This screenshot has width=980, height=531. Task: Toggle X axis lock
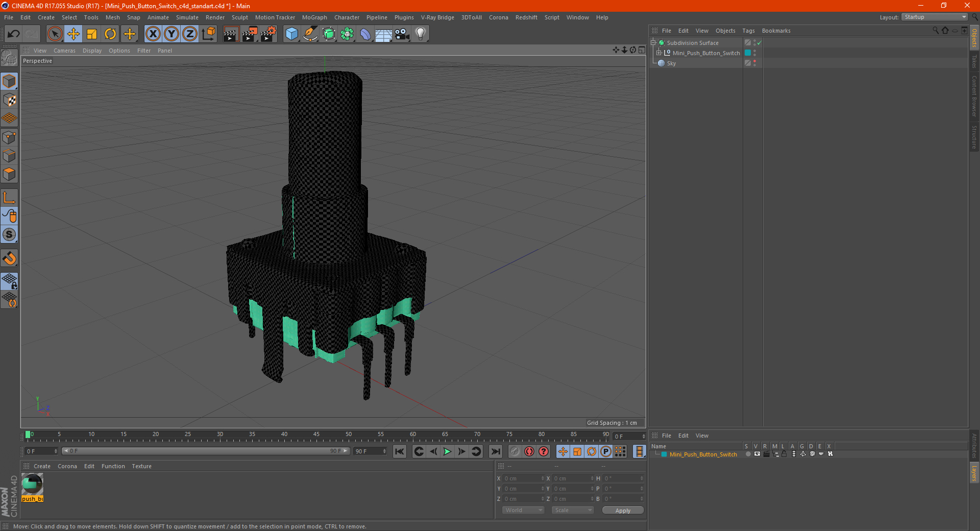point(153,34)
